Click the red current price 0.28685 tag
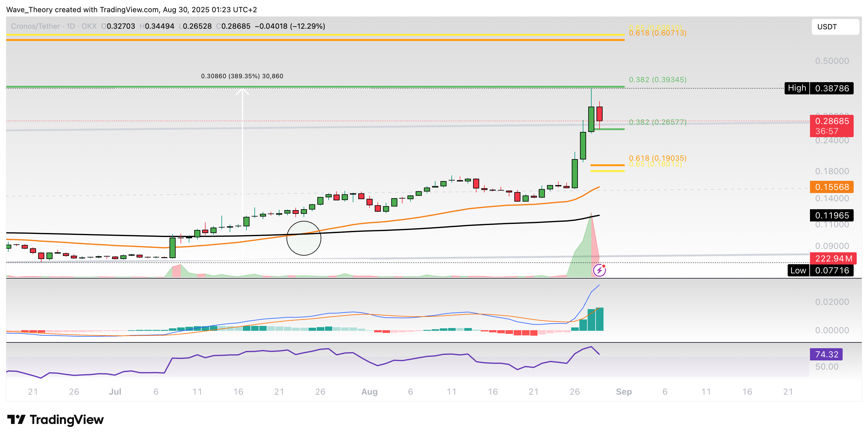Viewport: 868px width, 438px height. click(x=831, y=126)
